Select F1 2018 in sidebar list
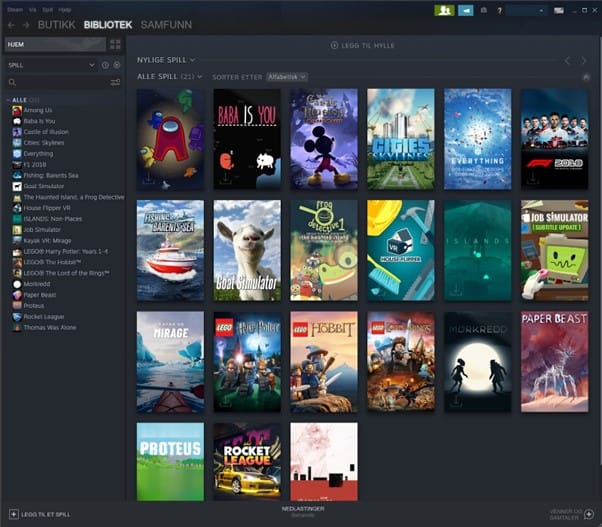Screen dimensions: 602x527 coord(35,165)
